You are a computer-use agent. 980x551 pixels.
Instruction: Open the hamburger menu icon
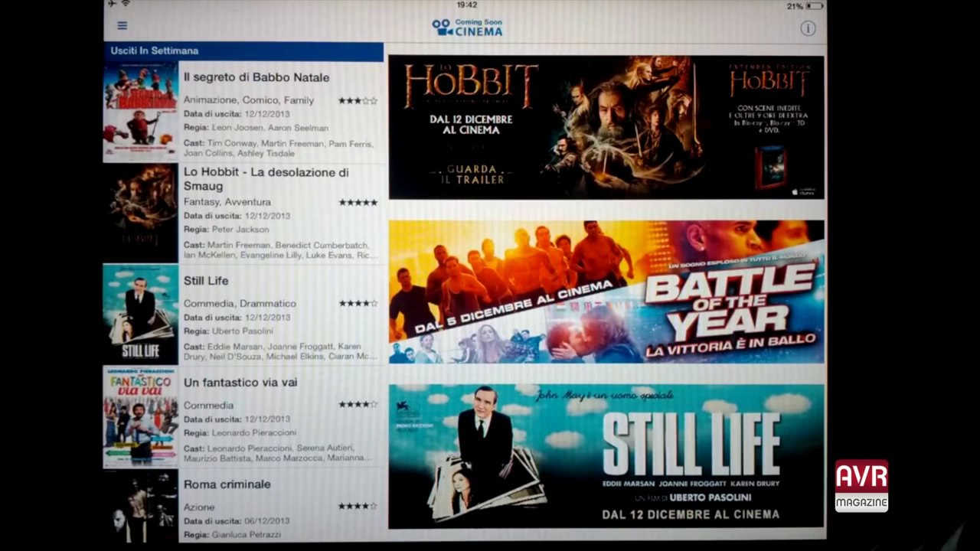122,25
